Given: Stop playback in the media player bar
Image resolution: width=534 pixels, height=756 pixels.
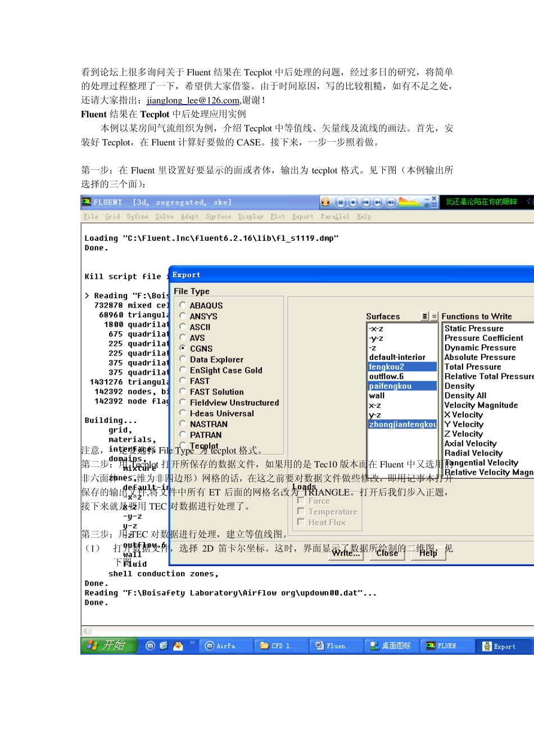Looking at the screenshot, I should point(352,202).
